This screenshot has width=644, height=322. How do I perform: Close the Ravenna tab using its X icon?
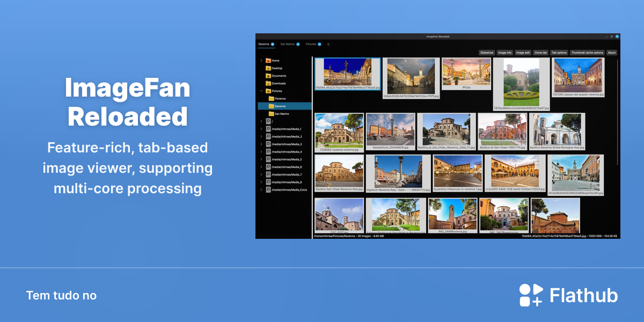(x=273, y=44)
